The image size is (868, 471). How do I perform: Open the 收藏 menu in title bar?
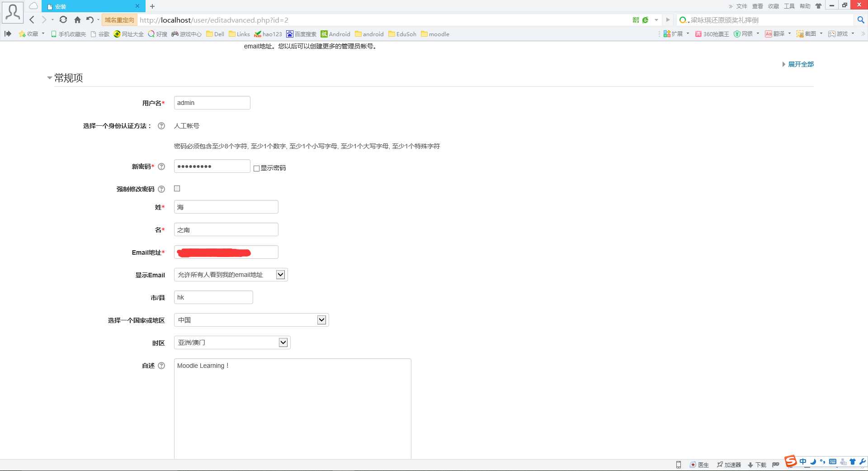(774, 6)
